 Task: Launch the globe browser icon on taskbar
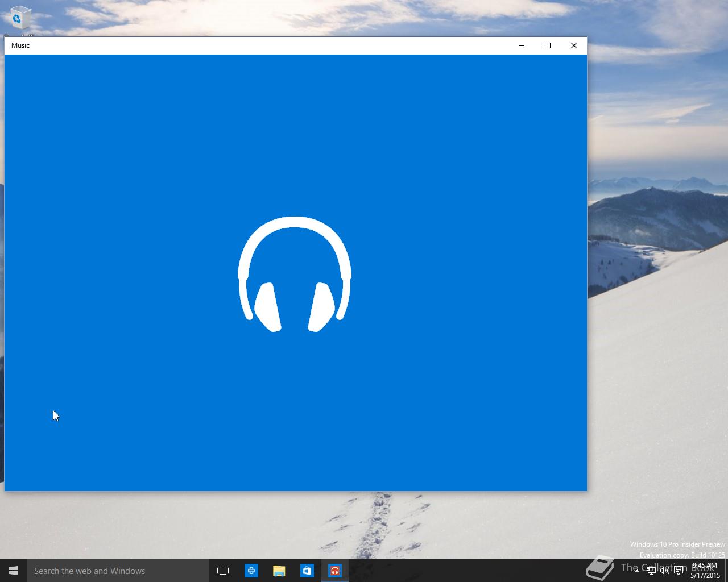(x=251, y=571)
